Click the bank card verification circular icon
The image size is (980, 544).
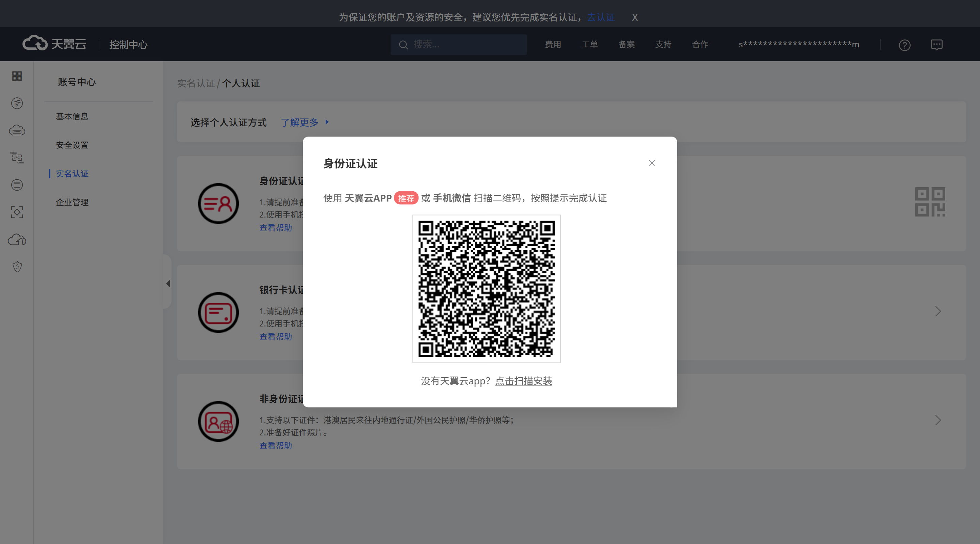point(218,313)
